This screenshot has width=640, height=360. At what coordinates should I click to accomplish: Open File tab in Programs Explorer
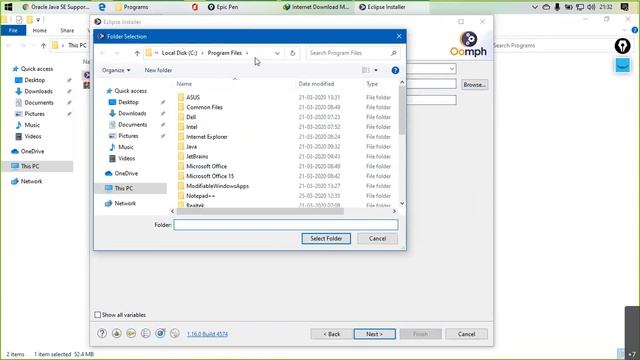pos(13,31)
